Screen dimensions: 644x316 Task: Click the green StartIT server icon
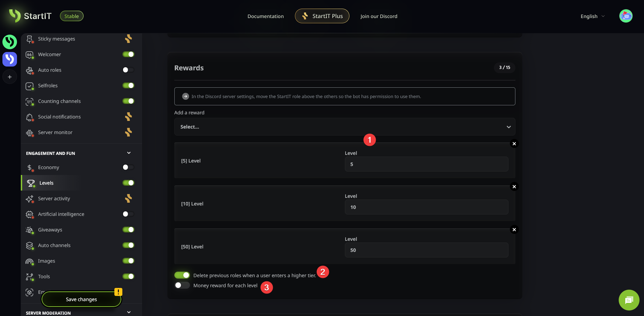(x=10, y=42)
